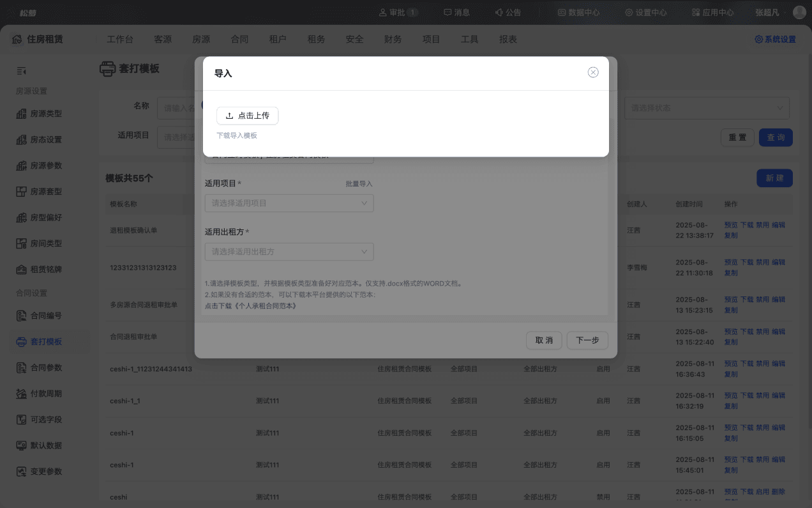
Task: Open 付款周期 from sidebar icon
Action: click(21, 394)
